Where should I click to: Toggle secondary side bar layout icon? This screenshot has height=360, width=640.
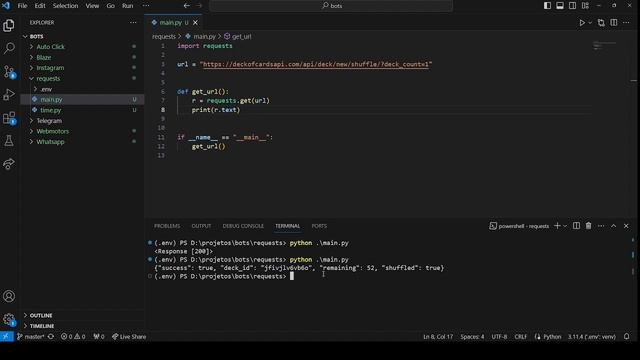[x=573, y=5]
